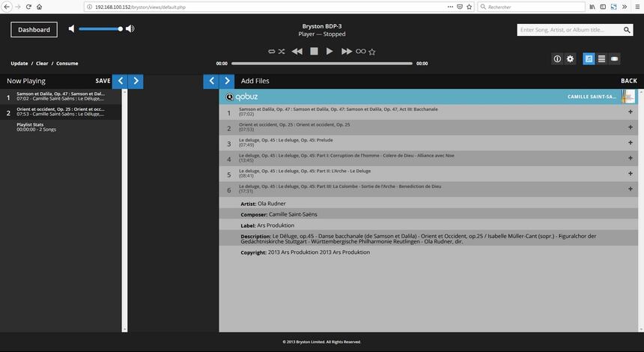Image resolution: width=644 pixels, height=352 pixels.
Task: Click the browser back arrow
Action: click(7, 7)
